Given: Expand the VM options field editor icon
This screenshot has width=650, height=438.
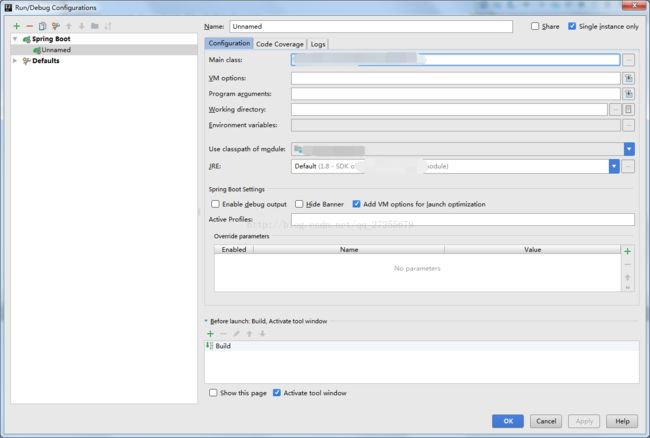Looking at the screenshot, I should 628,78.
